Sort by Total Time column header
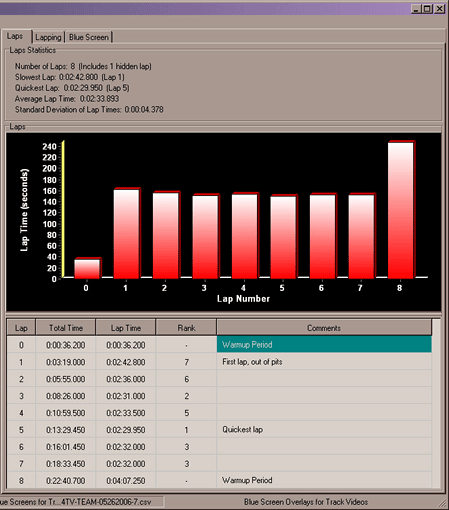Screen dimensions: 449x510 coord(66,328)
